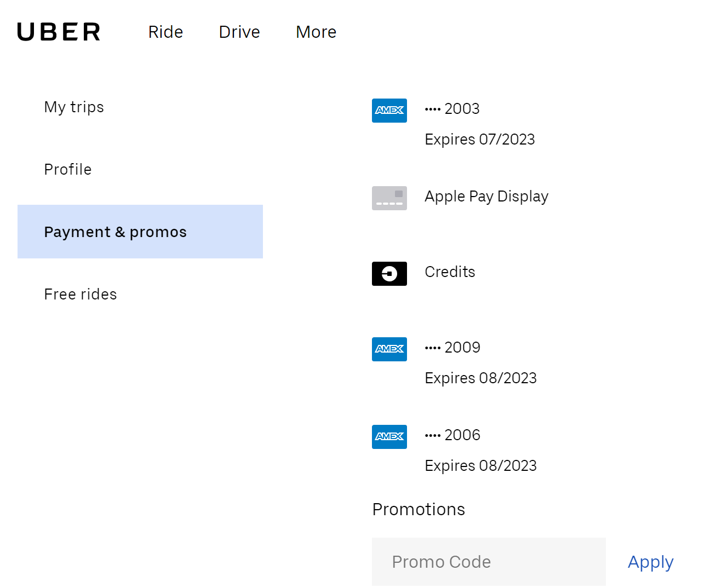Click expiry under card ending 2006
This screenshot has height=588, width=705.
coord(481,466)
